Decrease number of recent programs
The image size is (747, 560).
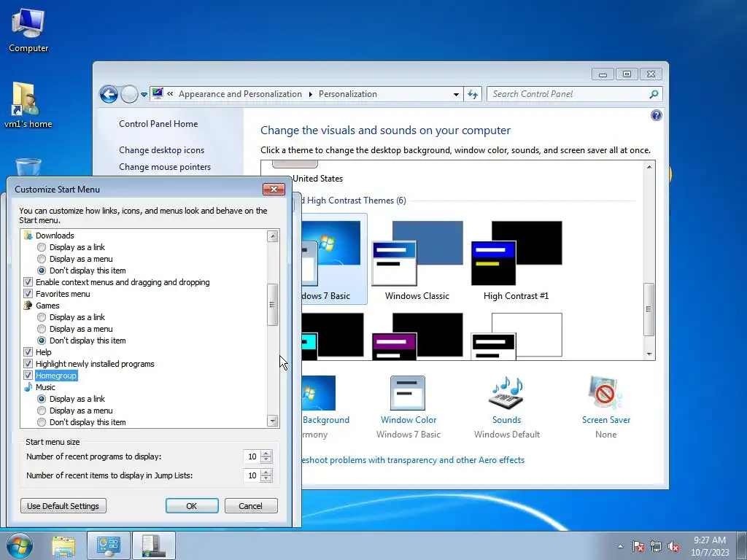266,459
